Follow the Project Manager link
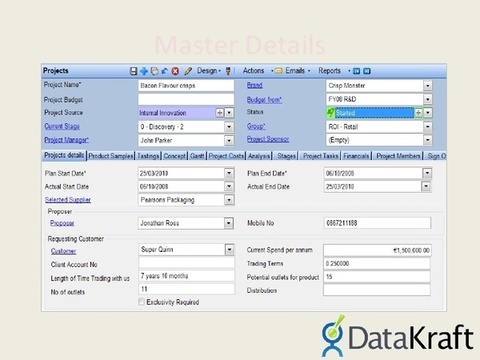 [67, 140]
